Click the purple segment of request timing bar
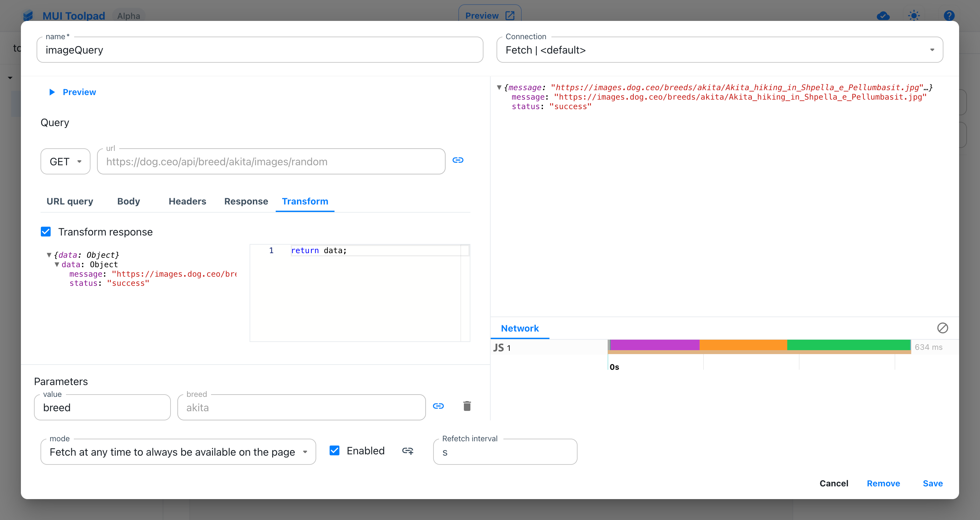980x520 pixels. point(655,345)
